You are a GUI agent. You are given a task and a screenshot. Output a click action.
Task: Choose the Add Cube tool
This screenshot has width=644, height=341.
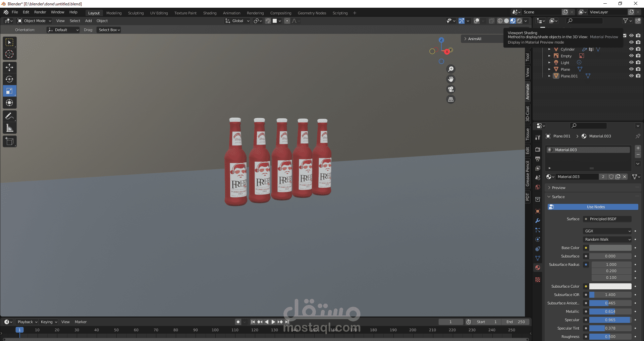[9, 141]
